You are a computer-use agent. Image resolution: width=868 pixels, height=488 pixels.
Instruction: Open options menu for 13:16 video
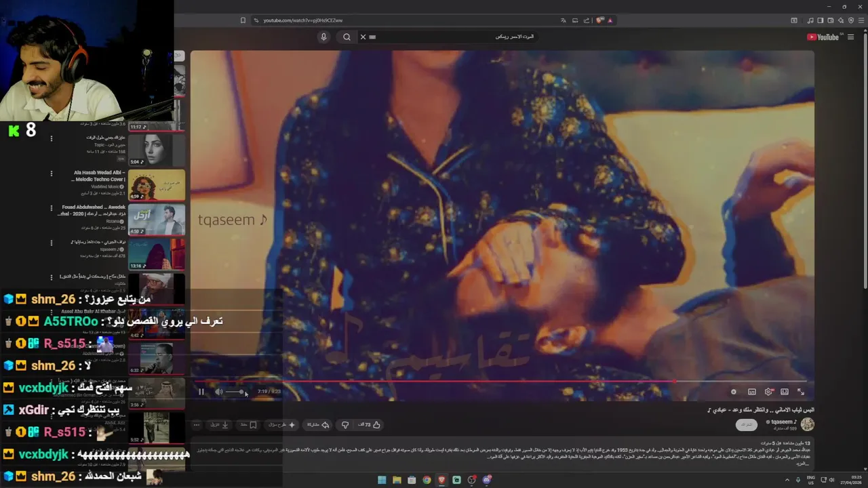coord(51,243)
